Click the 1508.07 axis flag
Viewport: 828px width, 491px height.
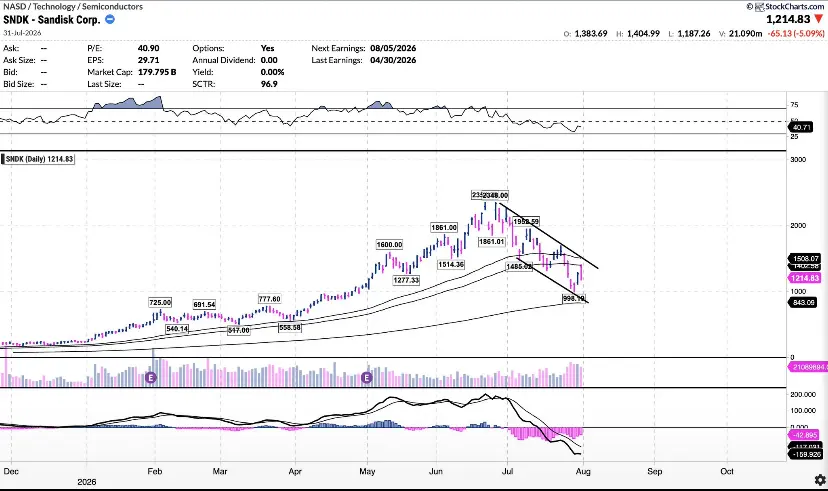click(x=804, y=259)
